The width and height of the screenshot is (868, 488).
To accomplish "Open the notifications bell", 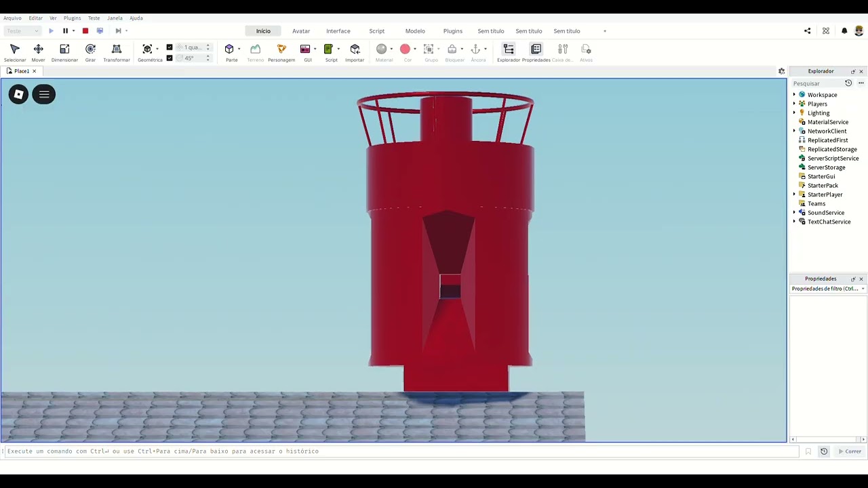I will pyautogui.click(x=844, y=30).
